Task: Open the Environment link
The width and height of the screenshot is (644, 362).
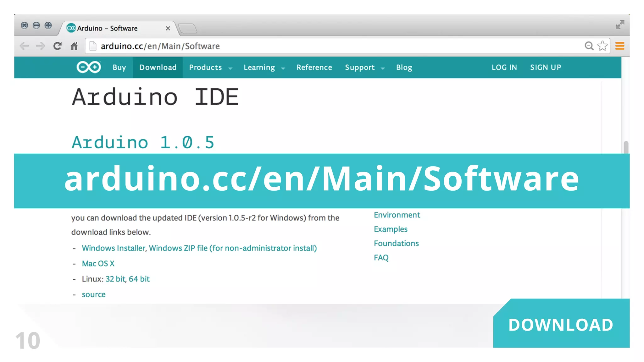Action: click(x=397, y=215)
